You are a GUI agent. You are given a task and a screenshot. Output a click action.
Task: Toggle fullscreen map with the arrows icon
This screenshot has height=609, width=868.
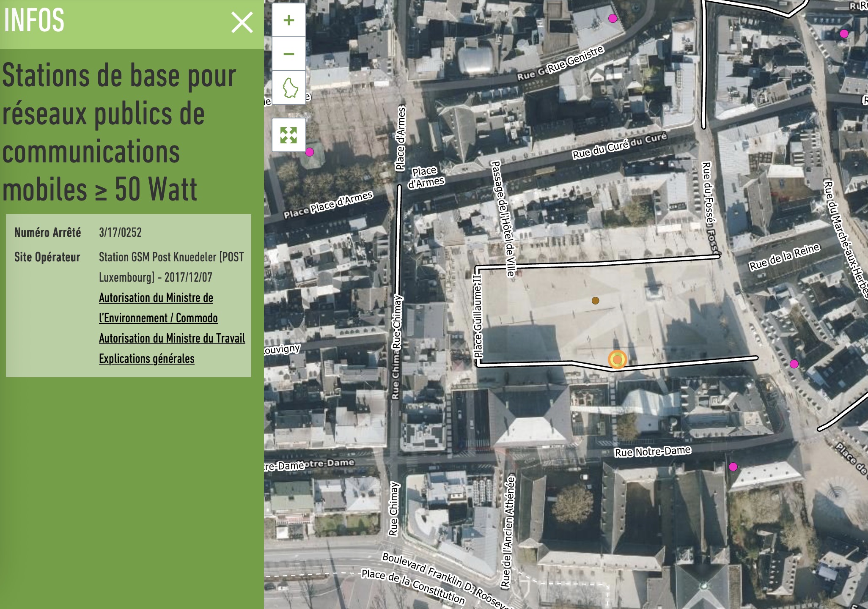289,135
